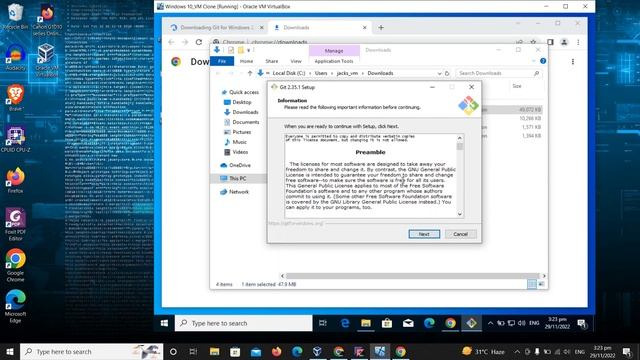Select Network in the navigation pane
This screenshot has width=640, height=360.
(238, 192)
